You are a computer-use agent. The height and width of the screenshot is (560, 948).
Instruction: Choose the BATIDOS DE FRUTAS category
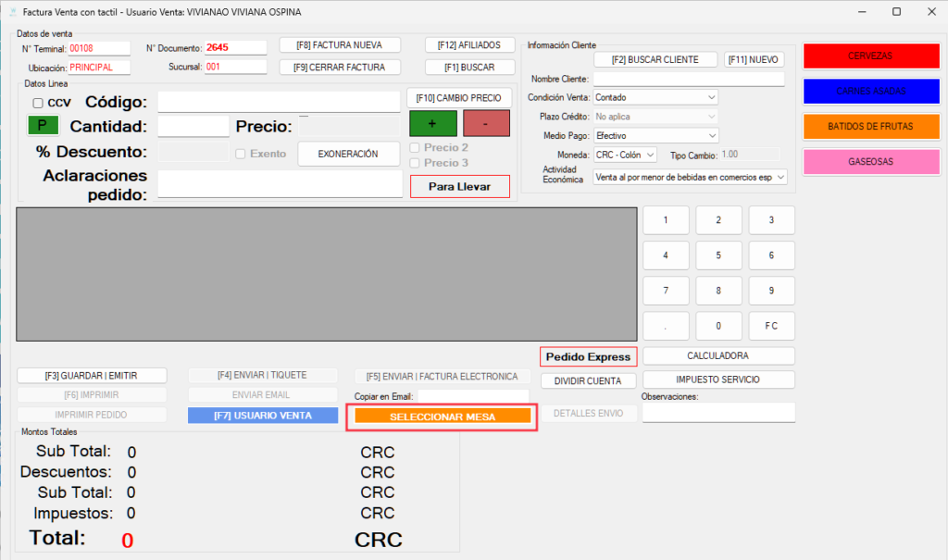[870, 126]
